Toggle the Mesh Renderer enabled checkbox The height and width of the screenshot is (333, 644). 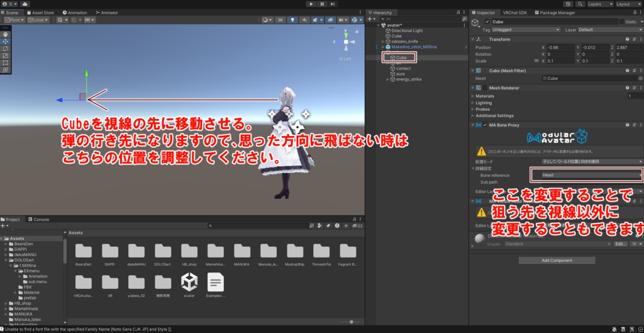tap(485, 87)
